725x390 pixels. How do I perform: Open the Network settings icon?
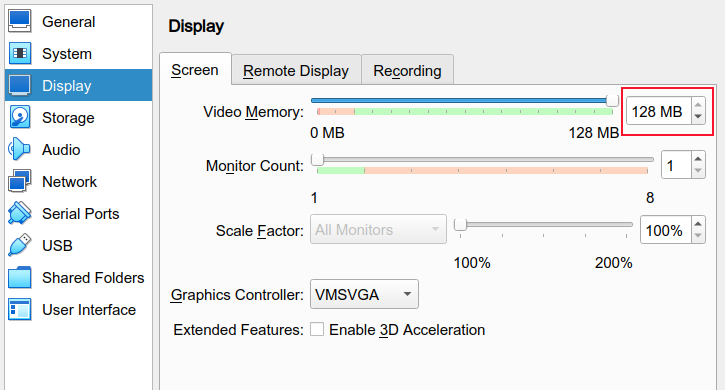[x=20, y=181]
